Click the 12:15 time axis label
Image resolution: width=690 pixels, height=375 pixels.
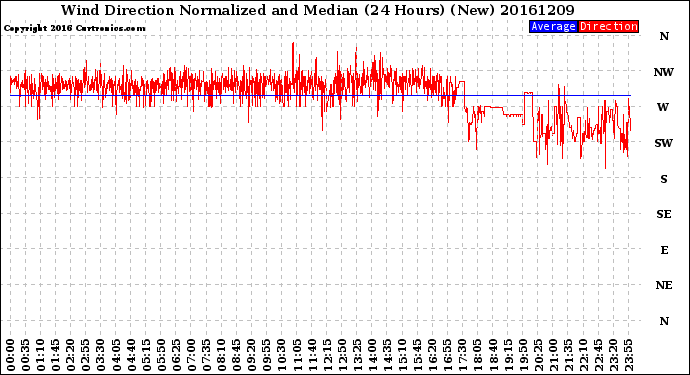point(327,355)
